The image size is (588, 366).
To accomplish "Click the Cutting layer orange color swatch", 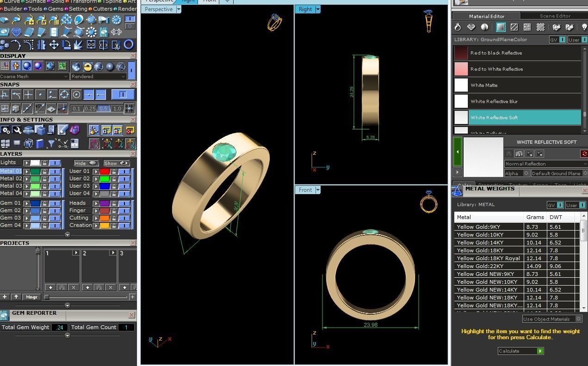I will click(105, 218).
